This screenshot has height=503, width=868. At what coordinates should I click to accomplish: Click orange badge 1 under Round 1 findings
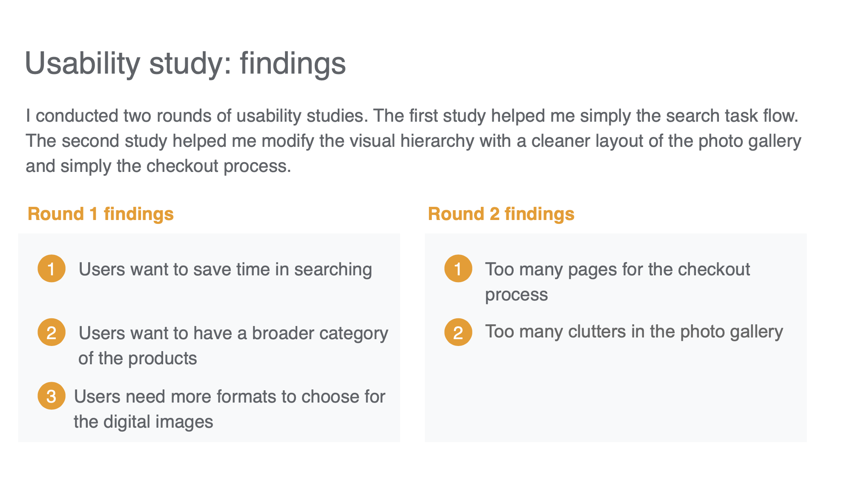52,269
